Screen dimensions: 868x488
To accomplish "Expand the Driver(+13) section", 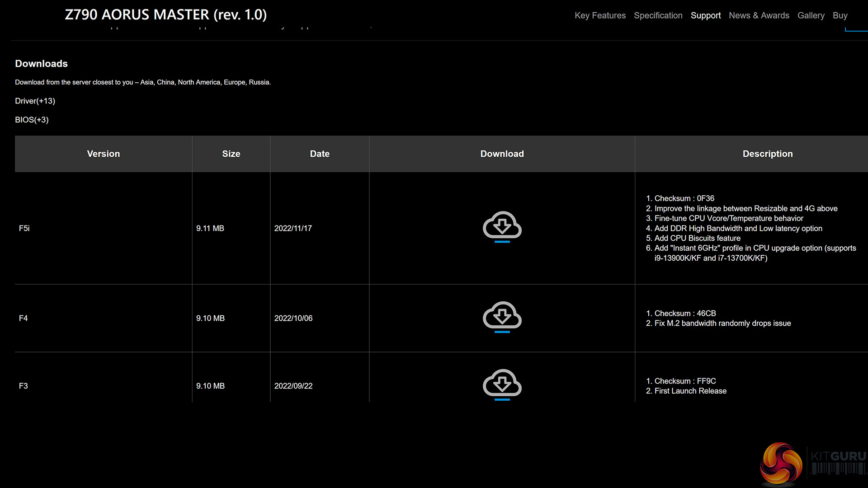I will [x=35, y=101].
